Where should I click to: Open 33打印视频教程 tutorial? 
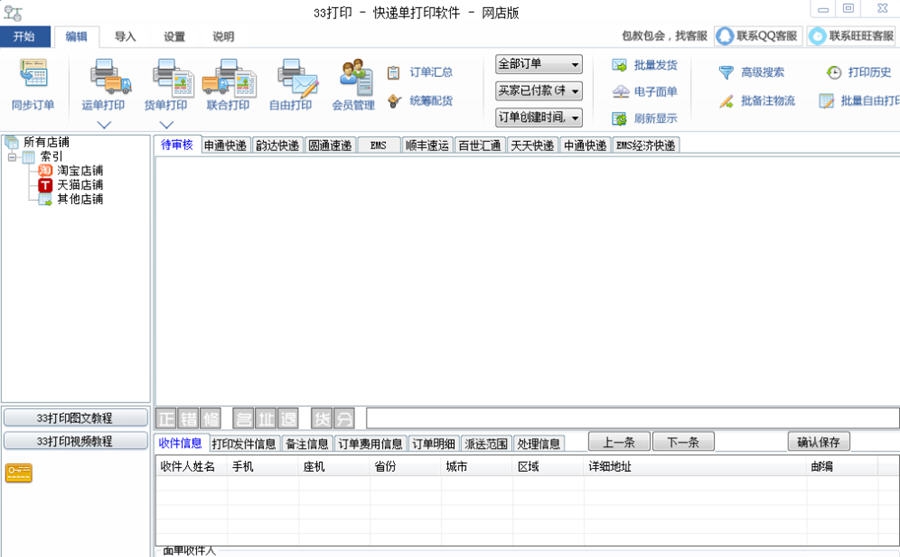[75, 441]
